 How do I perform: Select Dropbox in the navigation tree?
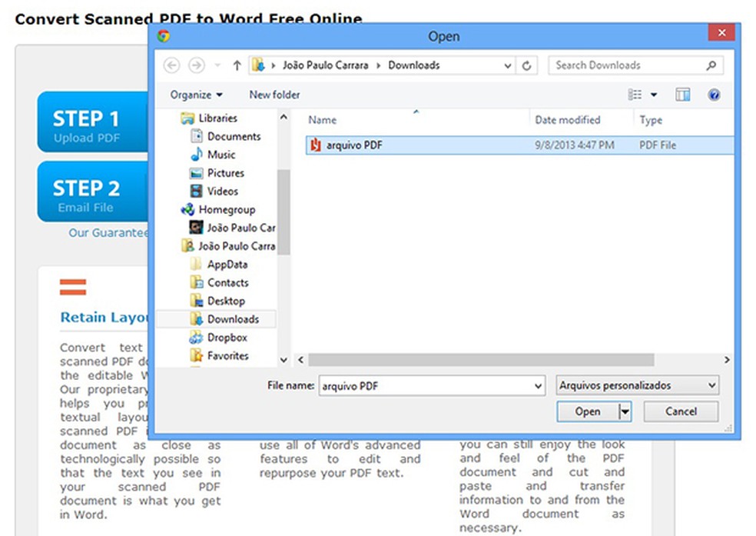click(227, 338)
